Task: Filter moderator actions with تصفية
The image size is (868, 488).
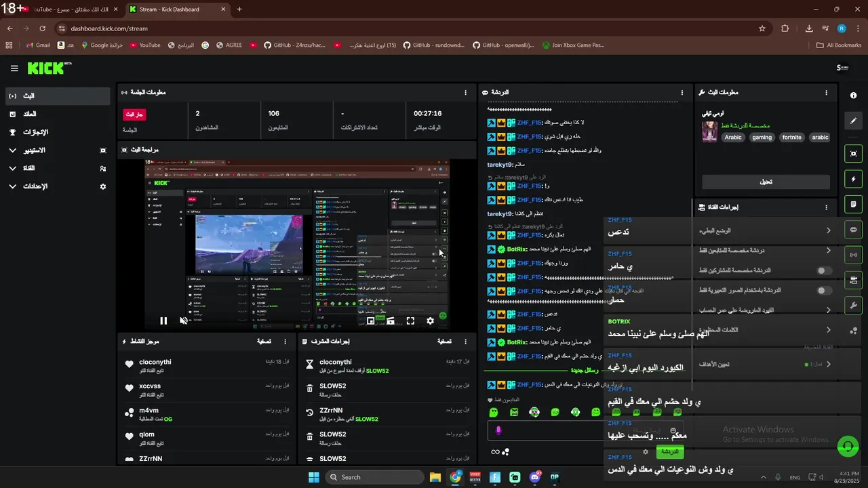Action: pyautogui.click(x=445, y=342)
